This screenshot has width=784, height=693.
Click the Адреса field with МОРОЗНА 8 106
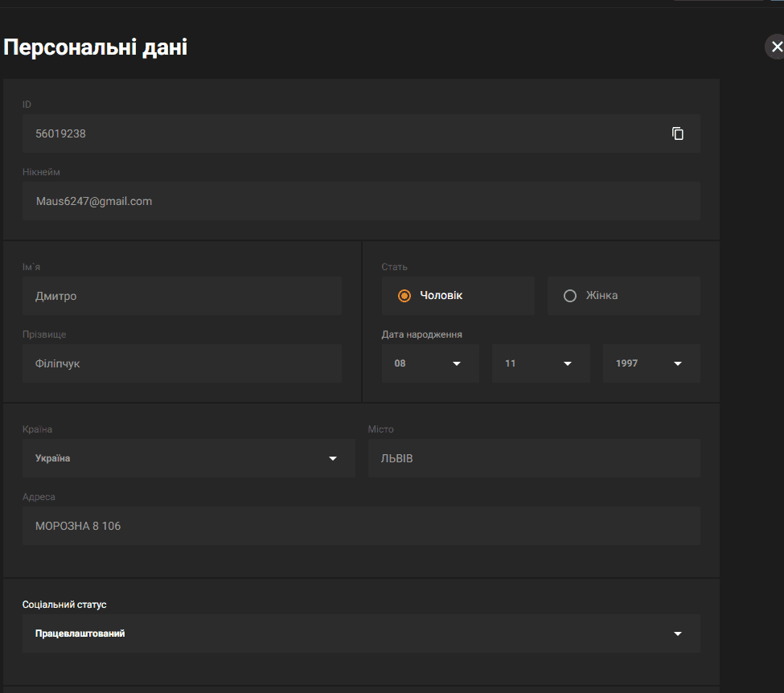click(x=361, y=526)
